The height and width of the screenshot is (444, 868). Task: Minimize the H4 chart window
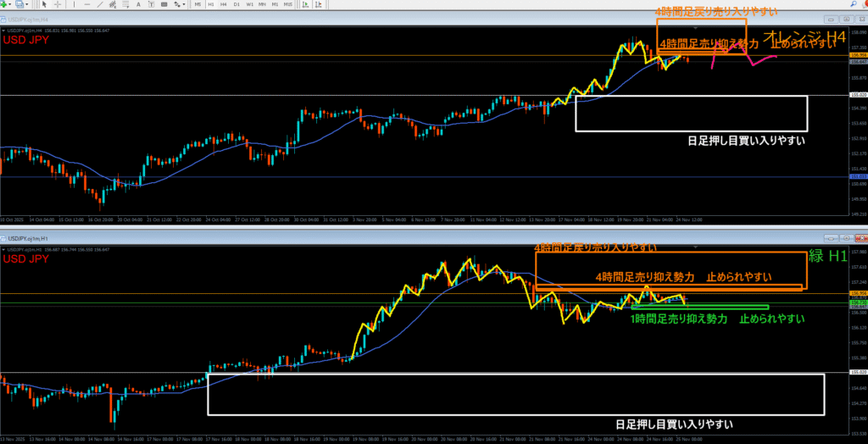coord(832,19)
